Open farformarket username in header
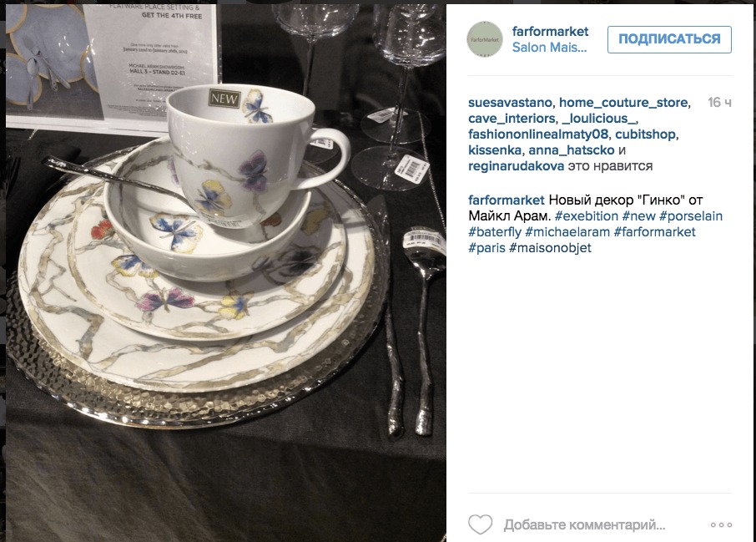Screen dimensions: 756x542 coord(550,32)
